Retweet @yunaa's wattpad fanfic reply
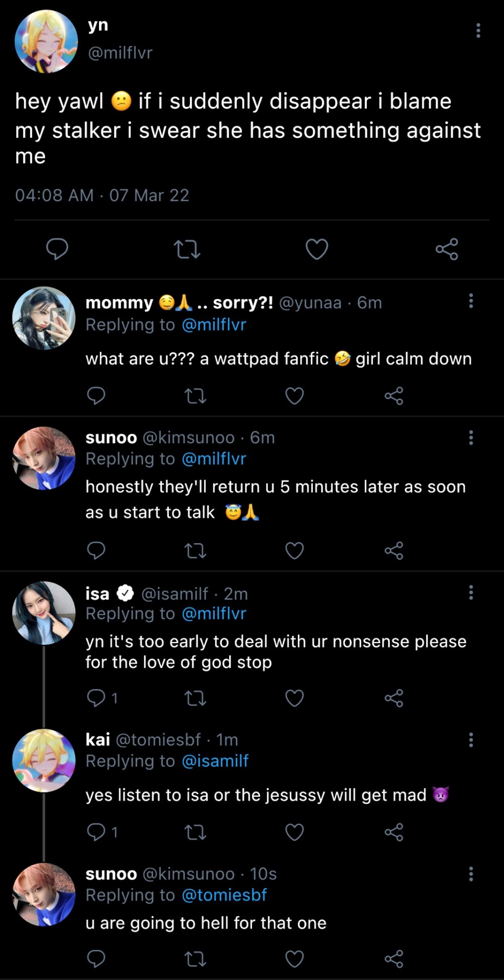This screenshot has height=980, width=504. tap(195, 396)
